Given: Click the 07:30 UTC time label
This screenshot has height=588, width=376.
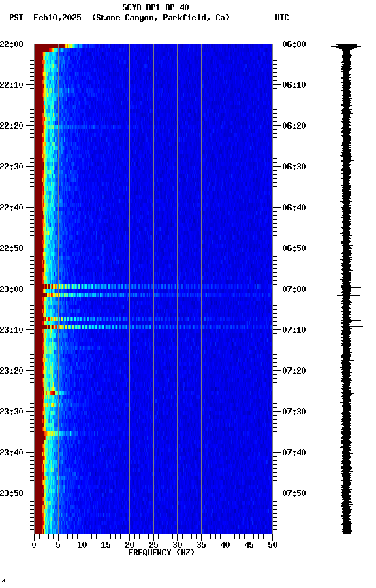Looking at the screenshot, I should coord(294,412).
